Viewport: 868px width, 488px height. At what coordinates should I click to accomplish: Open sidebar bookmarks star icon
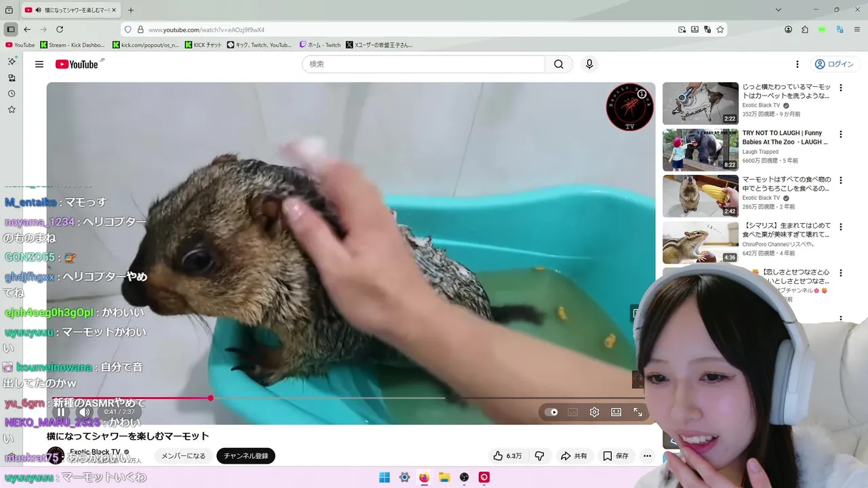tap(12, 110)
